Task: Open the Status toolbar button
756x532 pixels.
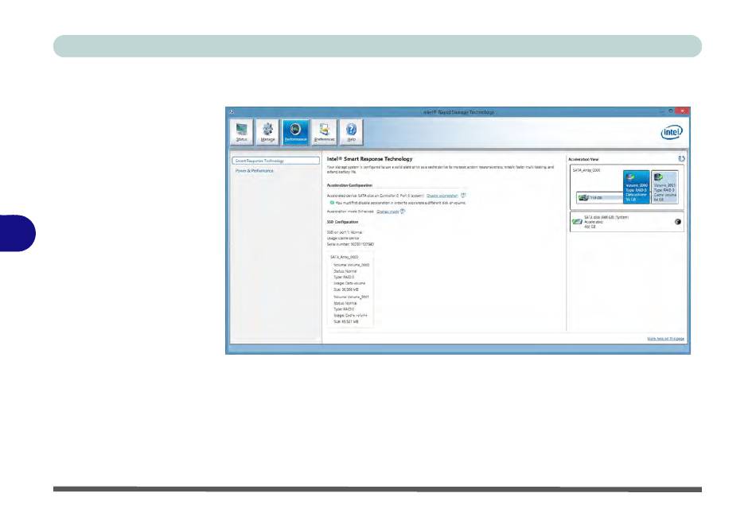Action: click(242, 132)
